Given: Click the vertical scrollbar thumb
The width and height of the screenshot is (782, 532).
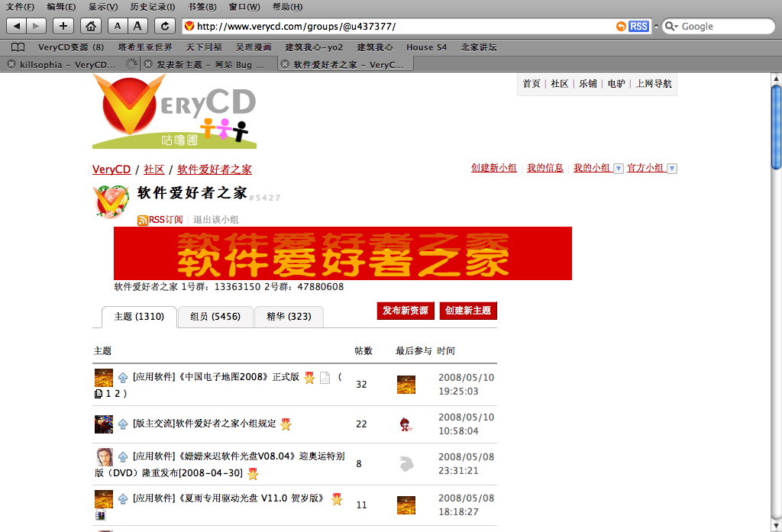Looking at the screenshot, I should coord(776,127).
